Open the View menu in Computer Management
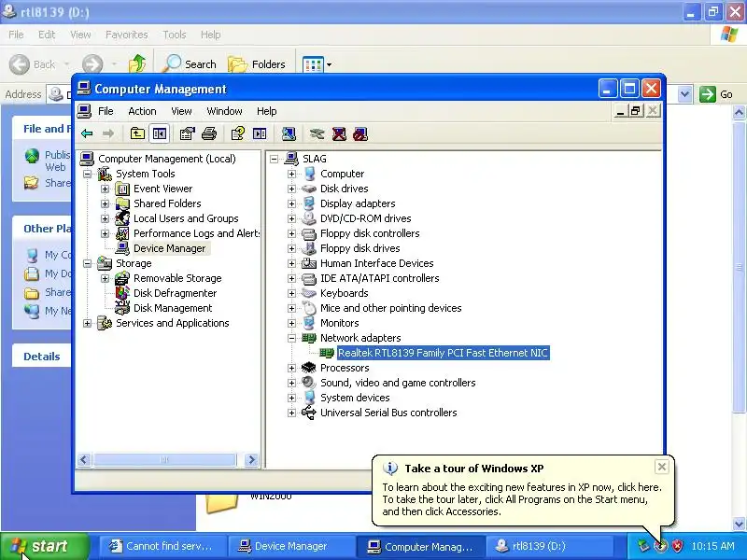This screenshot has width=747, height=560. (x=181, y=111)
